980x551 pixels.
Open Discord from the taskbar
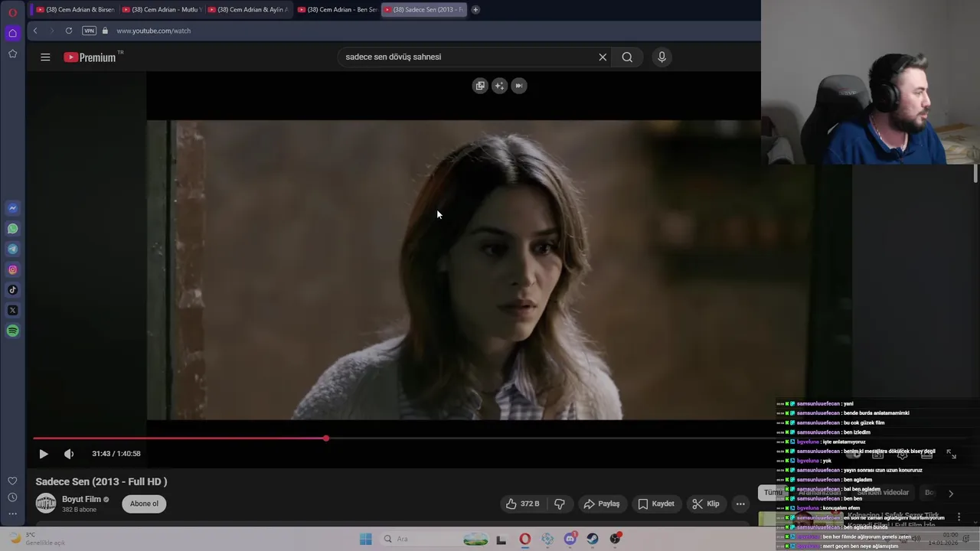click(570, 539)
